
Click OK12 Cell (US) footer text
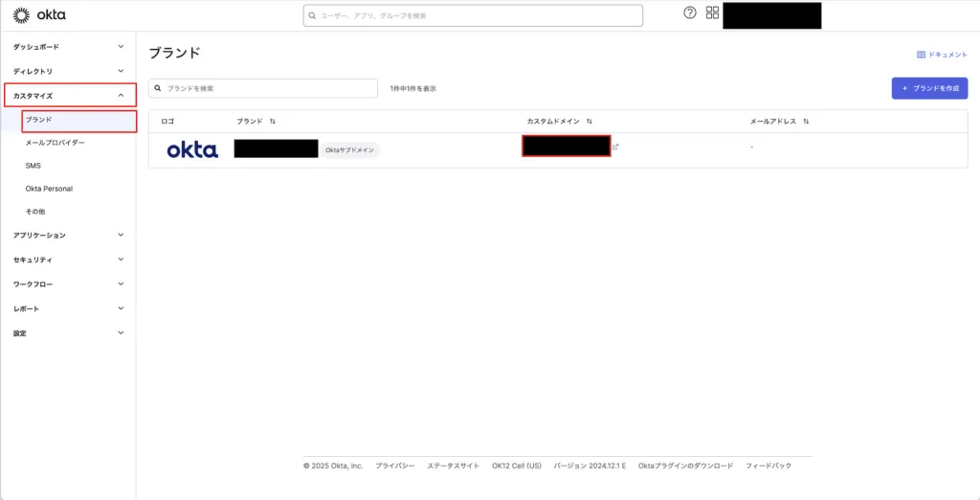point(517,466)
